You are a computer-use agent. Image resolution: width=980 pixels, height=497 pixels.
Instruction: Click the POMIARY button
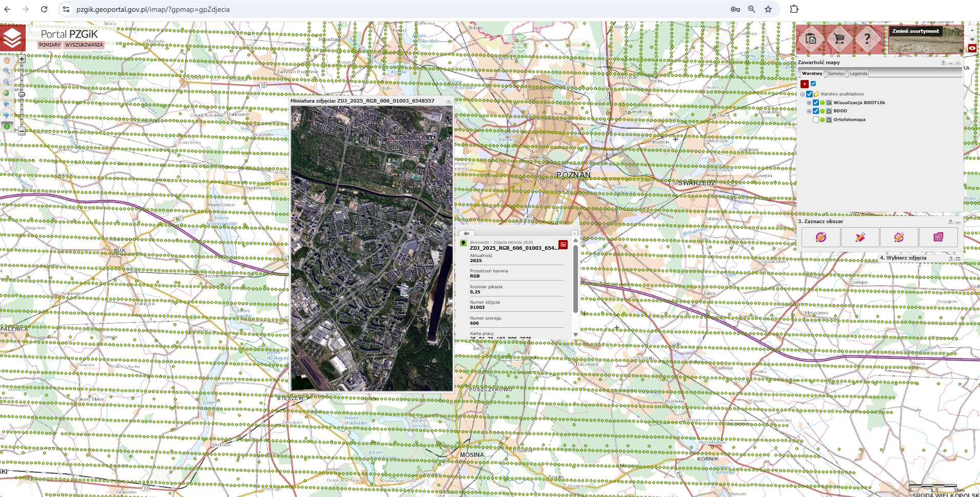coord(50,45)
